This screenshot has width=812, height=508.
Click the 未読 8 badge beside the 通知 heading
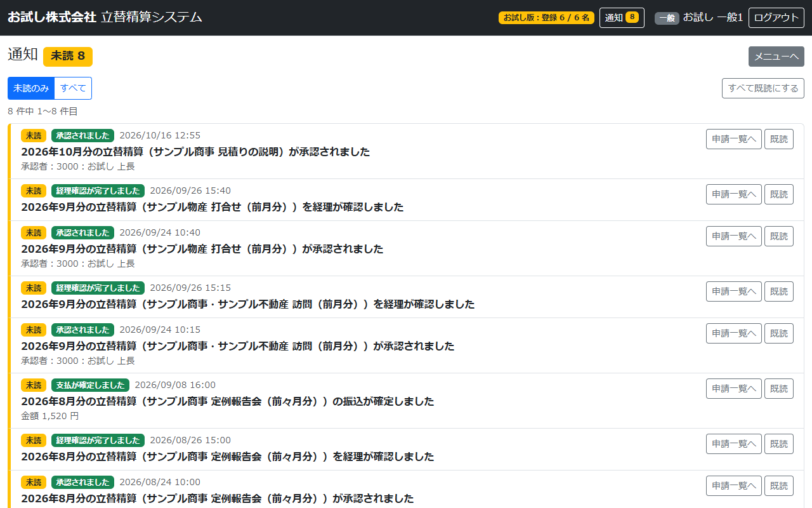point(68,56)
